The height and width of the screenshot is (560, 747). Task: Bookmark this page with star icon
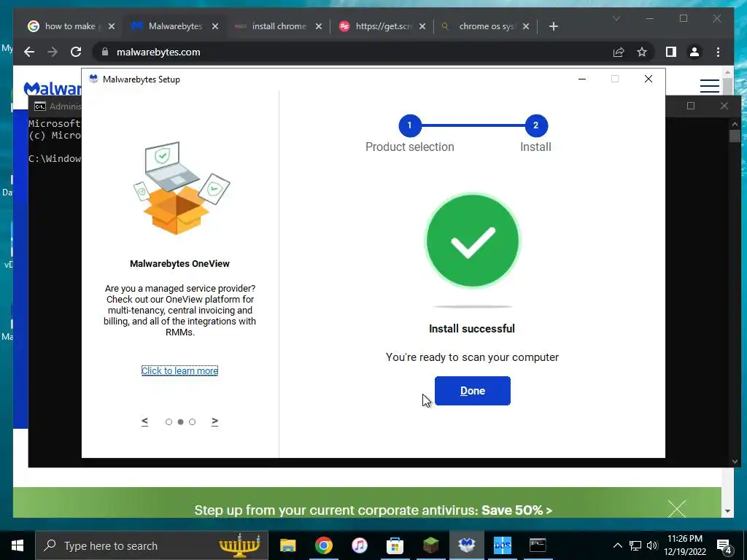642,52
